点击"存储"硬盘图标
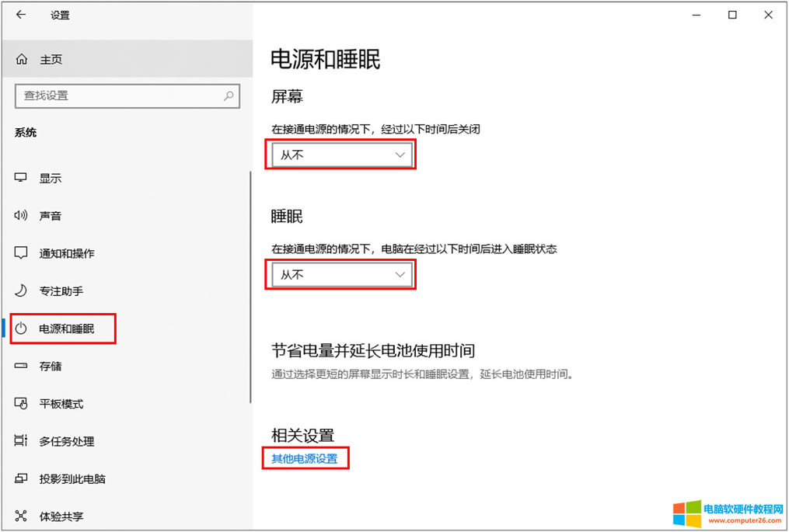 coord(22,366)
